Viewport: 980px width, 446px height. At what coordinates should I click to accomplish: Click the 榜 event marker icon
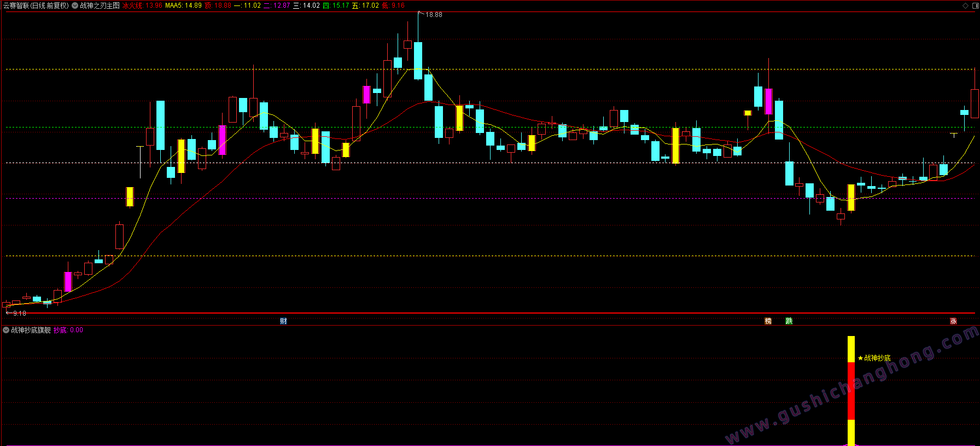click(768, 321)
